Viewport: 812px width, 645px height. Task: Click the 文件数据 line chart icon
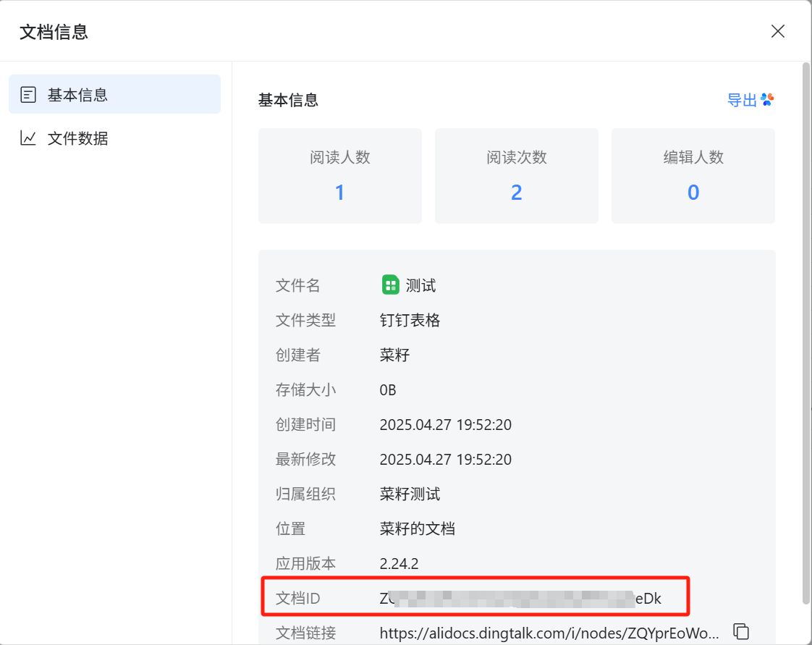tap(28, 138)
